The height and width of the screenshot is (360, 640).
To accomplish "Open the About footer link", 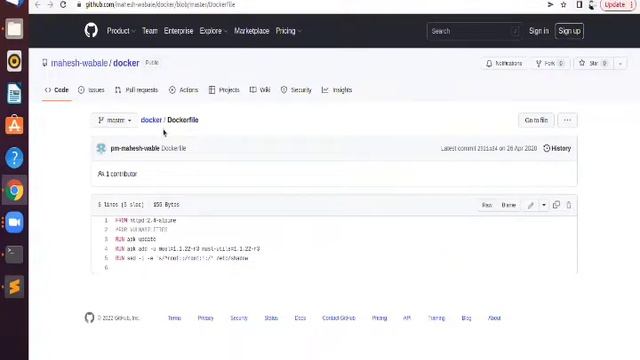I will pyautogui.click(x=494, y=318).
